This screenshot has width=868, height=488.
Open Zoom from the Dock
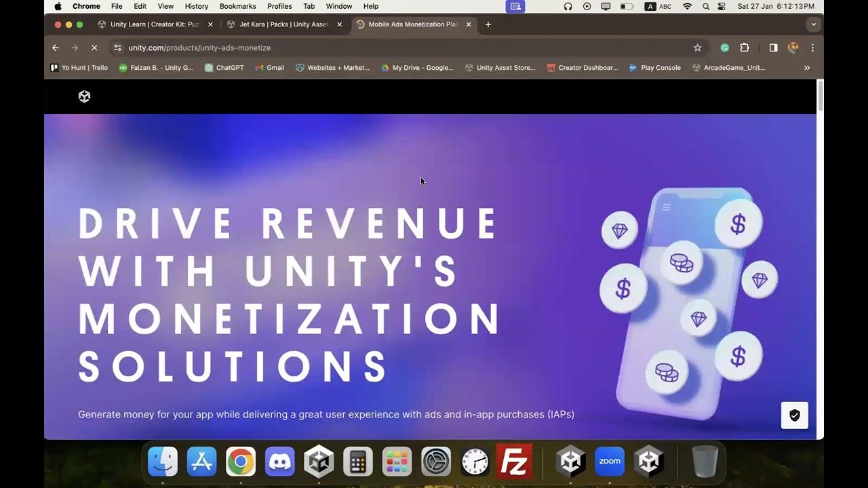[610, 462]
